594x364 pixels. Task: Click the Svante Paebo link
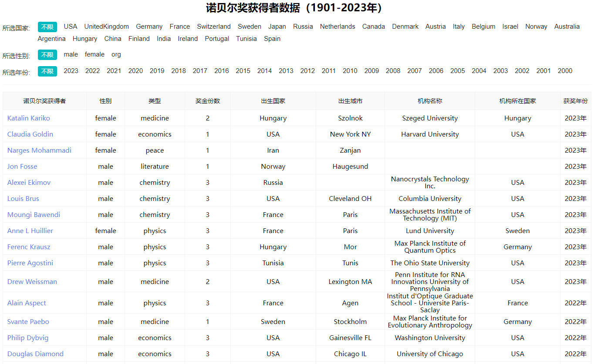pyautogui.click(x=28, y=322)
